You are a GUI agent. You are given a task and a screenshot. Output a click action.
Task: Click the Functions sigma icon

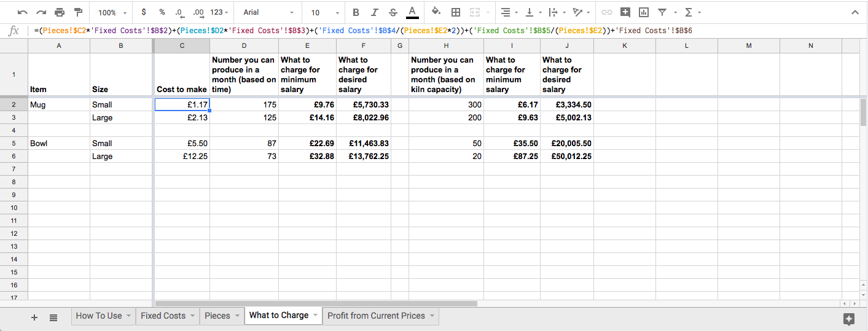(x=689, y=12)
